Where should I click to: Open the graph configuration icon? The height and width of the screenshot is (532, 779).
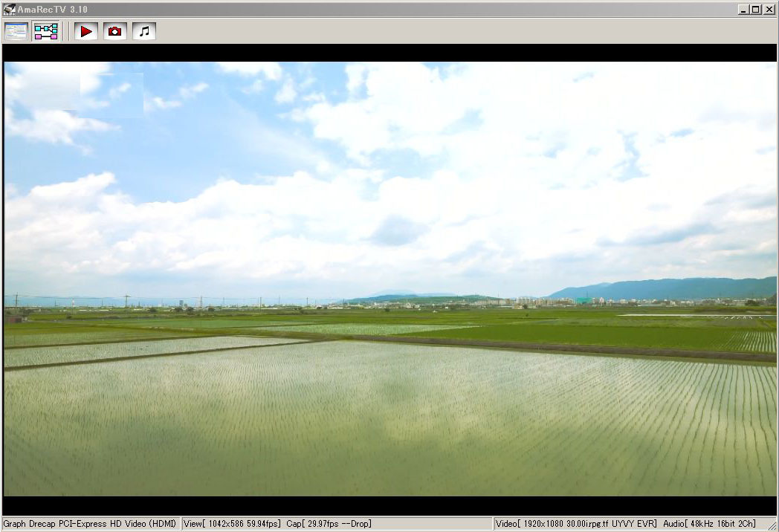(45, 31)
